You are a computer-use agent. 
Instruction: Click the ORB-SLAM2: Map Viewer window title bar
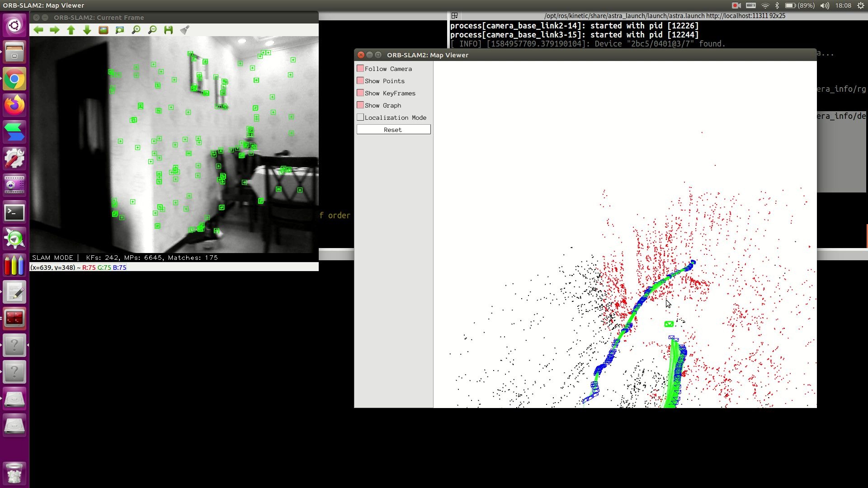[585, 55]
